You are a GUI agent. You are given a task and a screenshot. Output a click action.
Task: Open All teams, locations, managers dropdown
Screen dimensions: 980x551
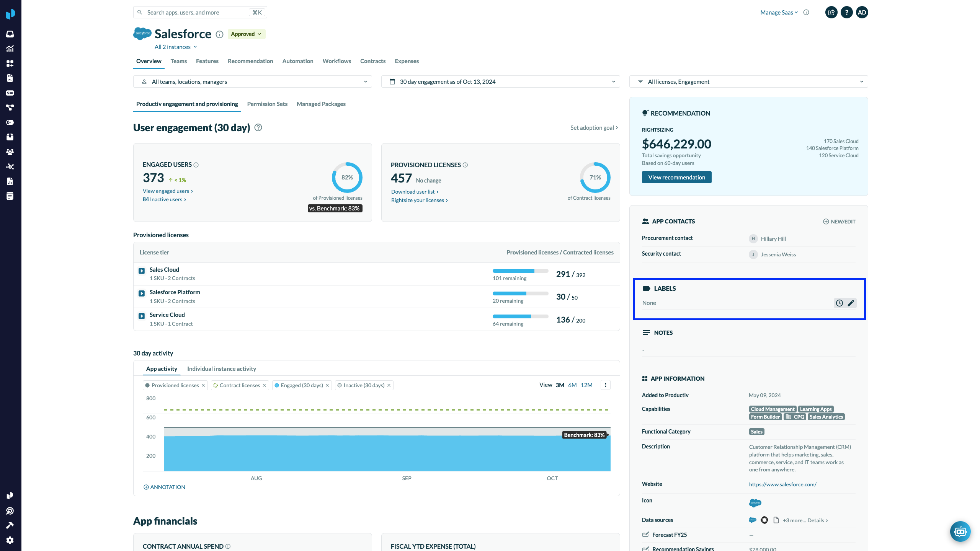click(252, 82)
